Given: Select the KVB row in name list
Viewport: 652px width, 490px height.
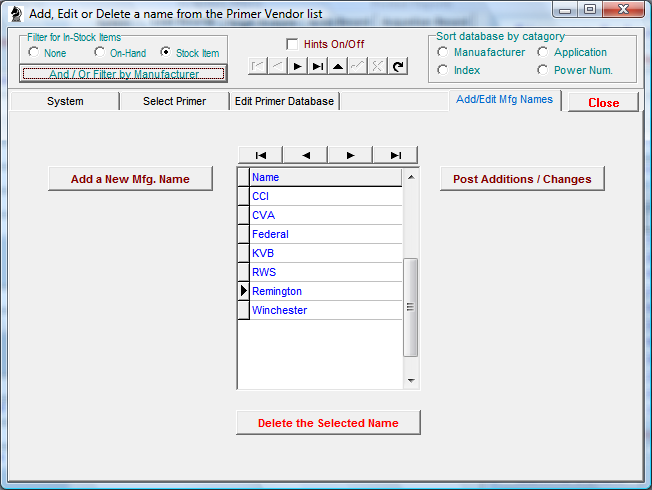Looking at the screenshot, I should tap(326, 253).
